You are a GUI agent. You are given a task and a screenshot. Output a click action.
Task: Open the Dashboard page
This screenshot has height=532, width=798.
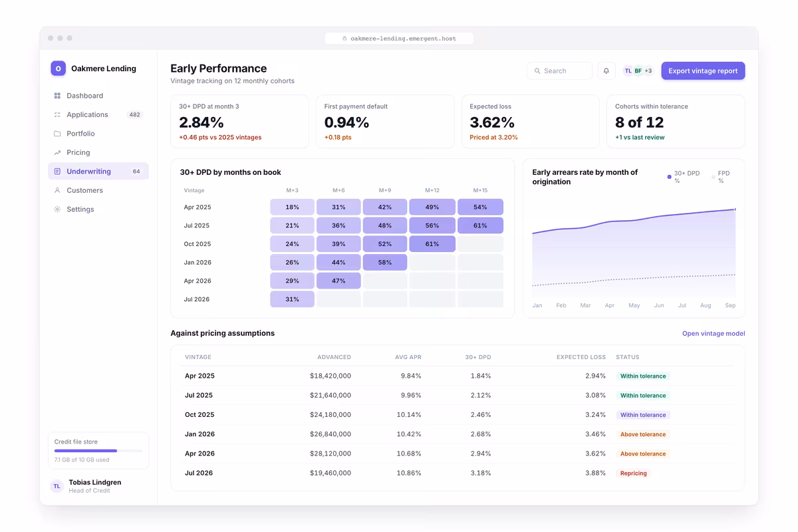98,96
